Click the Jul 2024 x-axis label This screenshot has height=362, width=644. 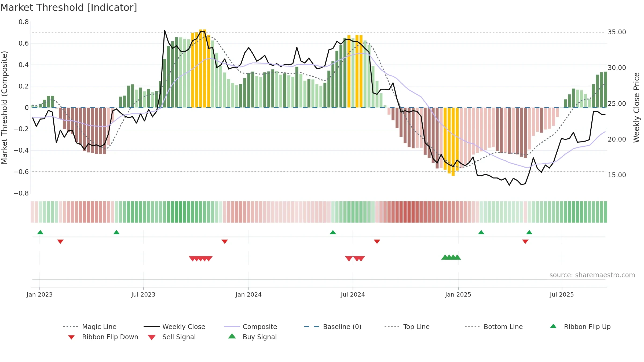353,294
